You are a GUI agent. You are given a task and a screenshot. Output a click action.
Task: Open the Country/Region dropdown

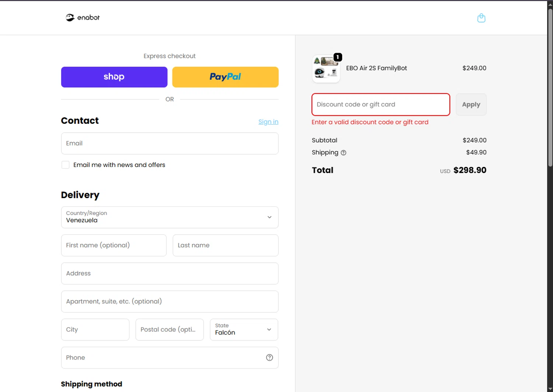coord(170,217)
